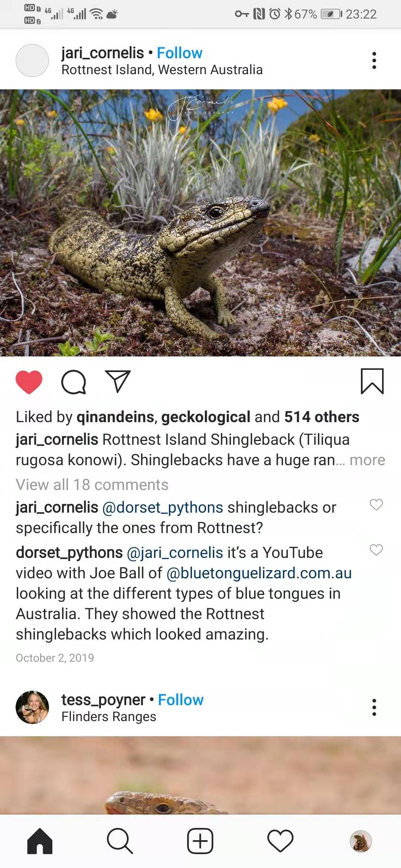
Task: Tap Rottnest Island, Western Australia location
Action: tap(162, 70)
